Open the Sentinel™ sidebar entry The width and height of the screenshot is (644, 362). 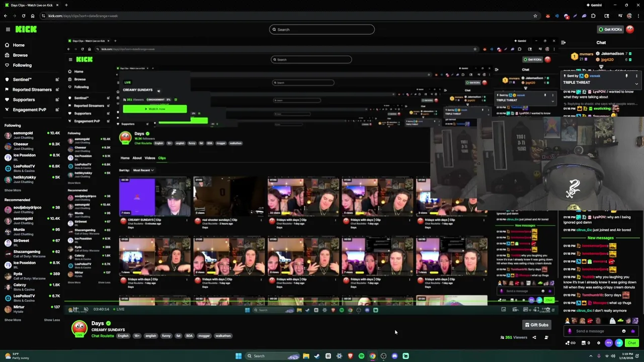(23, 79)
